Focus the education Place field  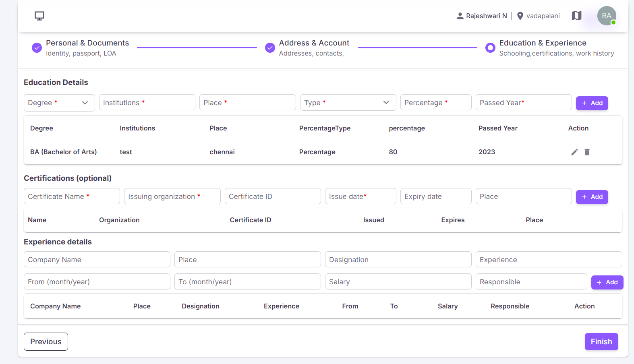[248, 102]
